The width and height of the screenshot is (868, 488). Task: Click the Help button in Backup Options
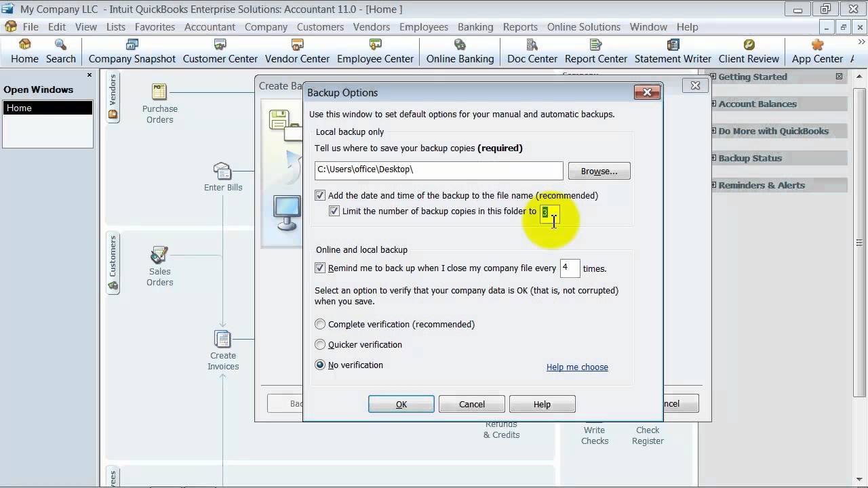point(542,404)
